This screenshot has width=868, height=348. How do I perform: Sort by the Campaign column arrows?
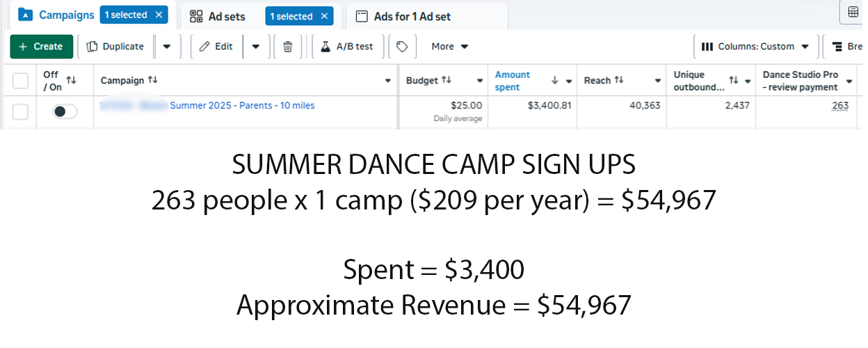coord(153,81)
